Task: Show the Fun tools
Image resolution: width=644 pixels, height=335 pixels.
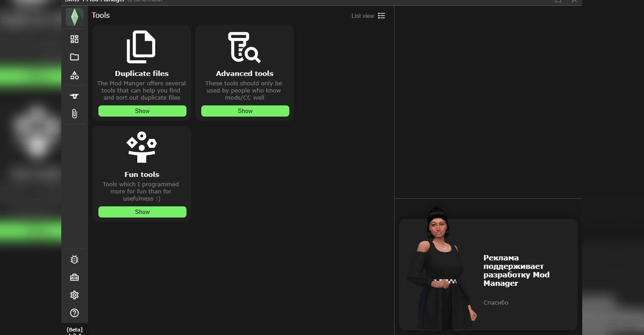Action: click(x=142, y=212)
